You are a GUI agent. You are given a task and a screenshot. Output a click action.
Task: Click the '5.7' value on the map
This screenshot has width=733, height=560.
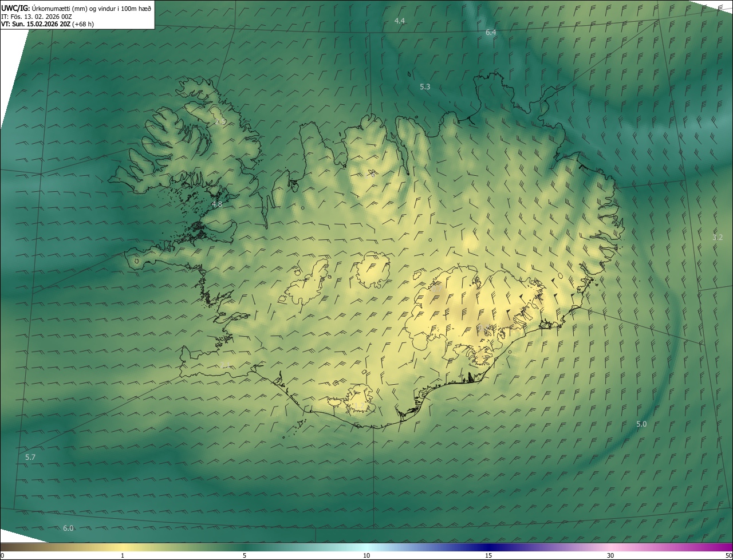30,458
